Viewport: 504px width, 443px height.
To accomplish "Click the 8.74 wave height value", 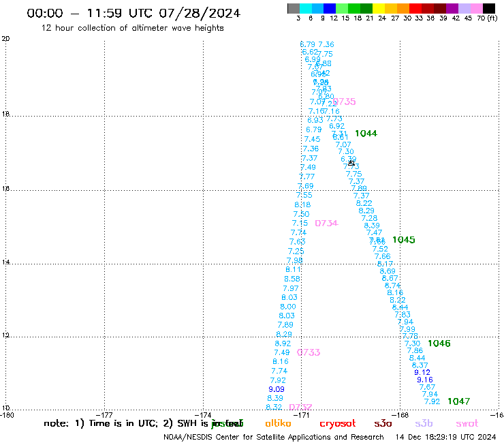I will coord(392,286).
